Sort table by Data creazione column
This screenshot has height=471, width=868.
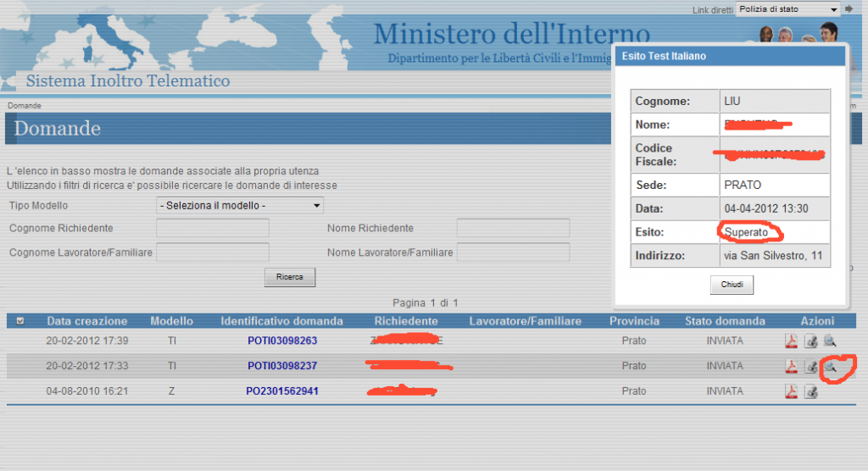(87, 321)
